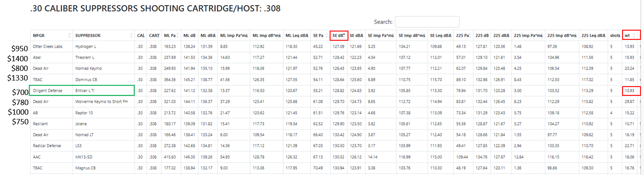Select the Hydrogen L suppressor cell
The width and height of the screenshot is (644, 175).
point(104,46)
